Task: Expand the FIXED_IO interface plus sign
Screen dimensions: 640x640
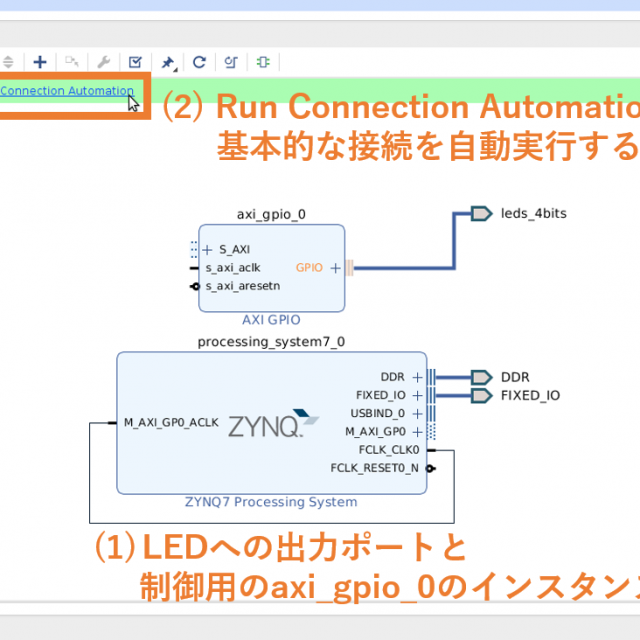Action: tap(417, 395)
